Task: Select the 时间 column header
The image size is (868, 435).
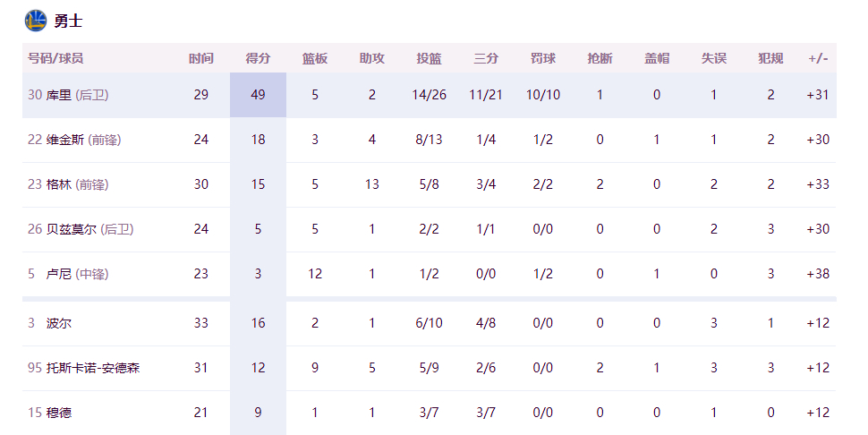Action: point(201,58)
